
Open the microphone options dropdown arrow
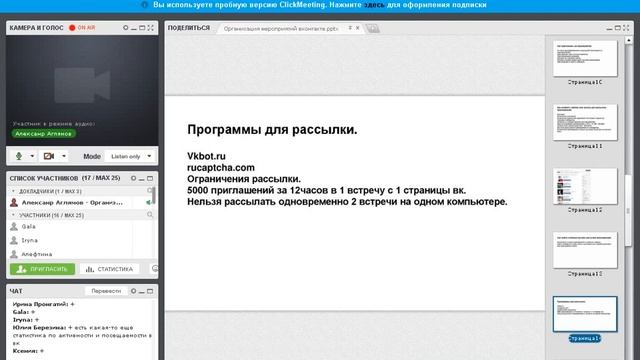(32, 156)
